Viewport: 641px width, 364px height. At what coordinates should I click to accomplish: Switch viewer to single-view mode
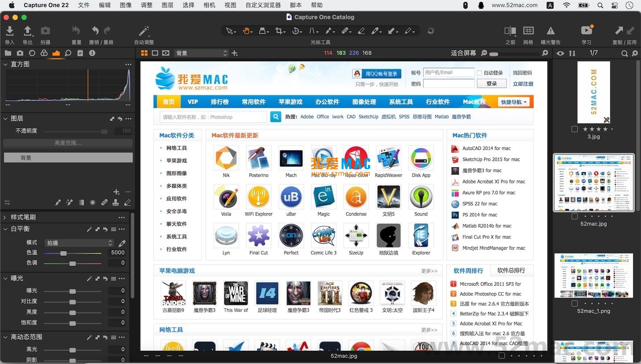(155, 53)
